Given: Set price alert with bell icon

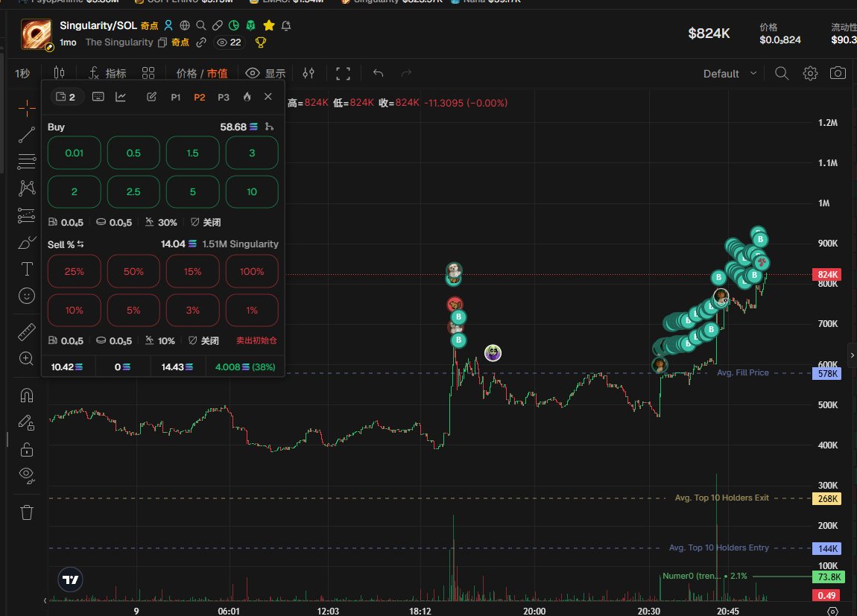Looking at the screenshot, I should tap(286, 25).
